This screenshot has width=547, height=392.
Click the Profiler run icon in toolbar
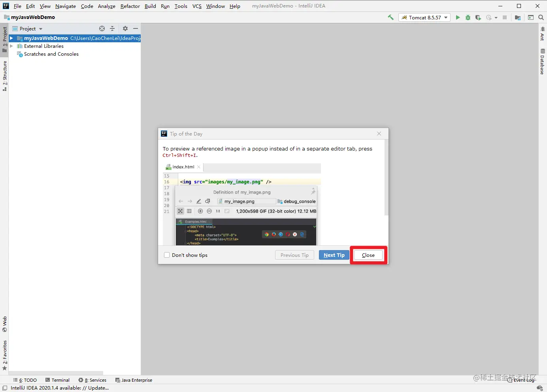click(489, 17)
